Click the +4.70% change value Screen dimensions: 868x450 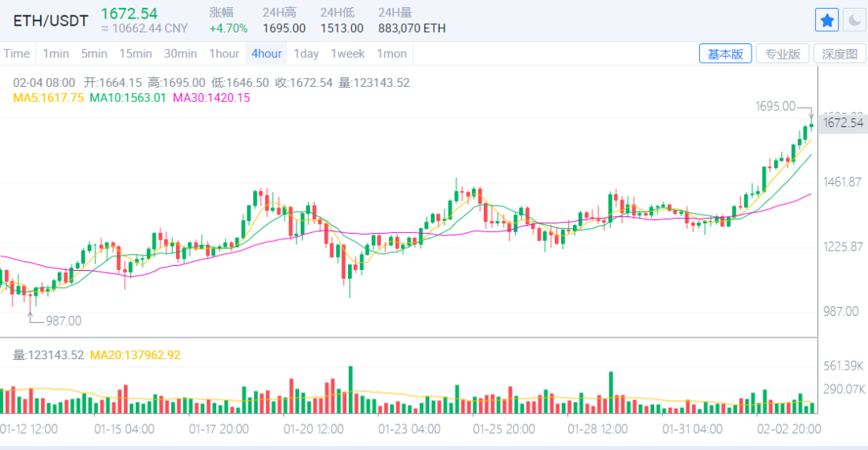click(x=228, y=28)
